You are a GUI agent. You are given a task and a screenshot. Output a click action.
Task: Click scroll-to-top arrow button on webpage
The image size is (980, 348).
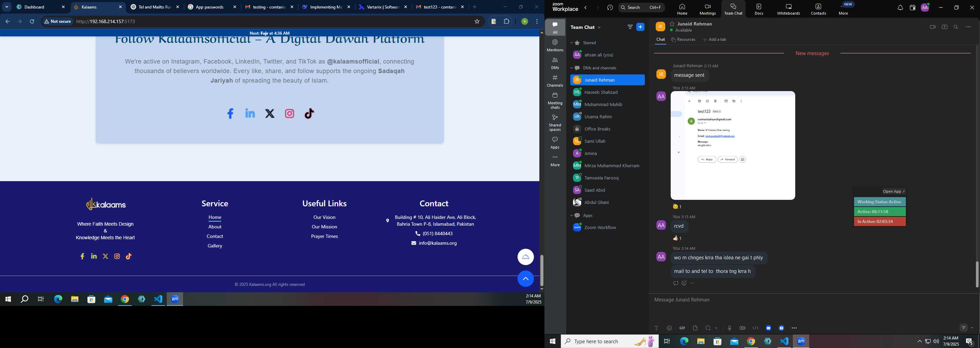click(525, 279)
